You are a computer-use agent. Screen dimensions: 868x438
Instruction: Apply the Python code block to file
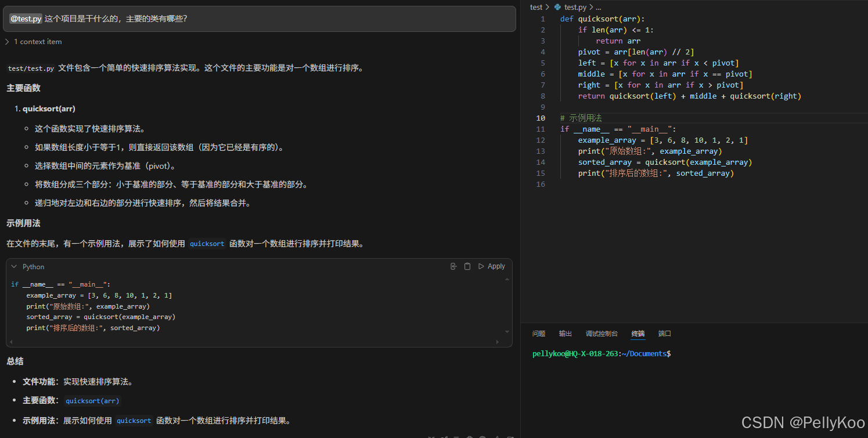(x=492, y=266)
